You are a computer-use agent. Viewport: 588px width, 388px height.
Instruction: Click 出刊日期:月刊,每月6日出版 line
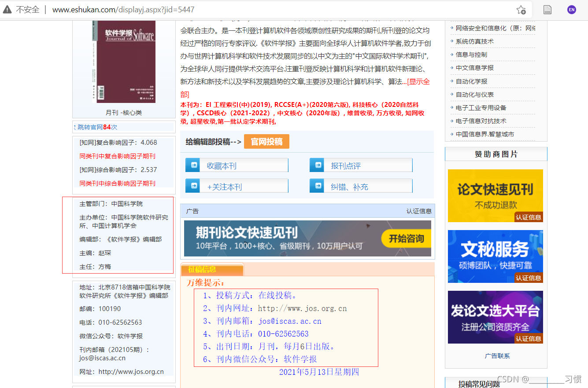click(269, 347)
